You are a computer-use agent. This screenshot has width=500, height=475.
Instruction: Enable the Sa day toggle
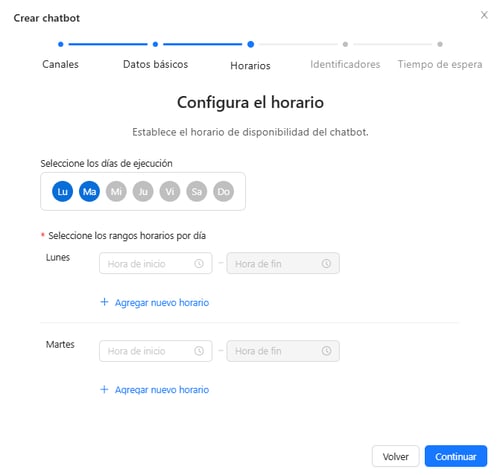click(197, 191)
